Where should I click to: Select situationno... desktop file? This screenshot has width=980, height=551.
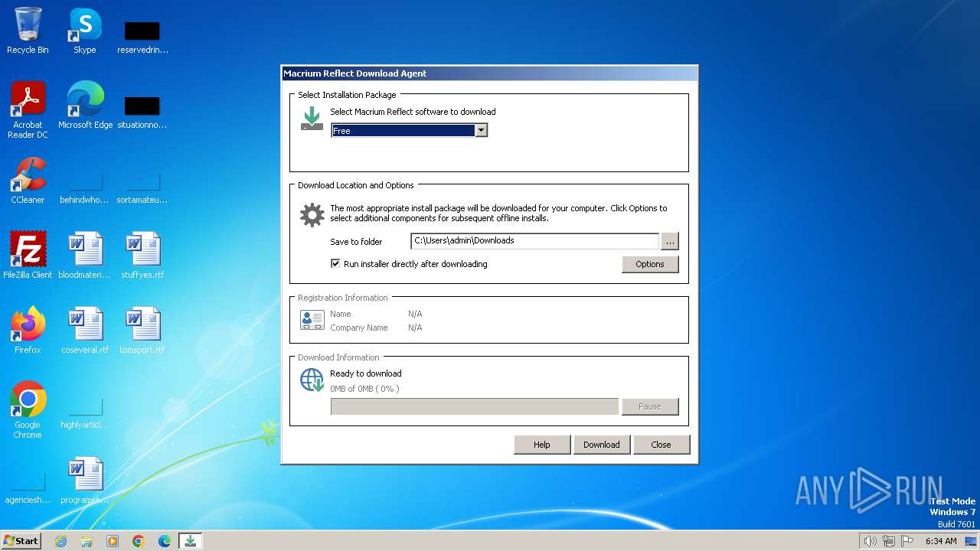pyautogui.click(x=142, y=112)
